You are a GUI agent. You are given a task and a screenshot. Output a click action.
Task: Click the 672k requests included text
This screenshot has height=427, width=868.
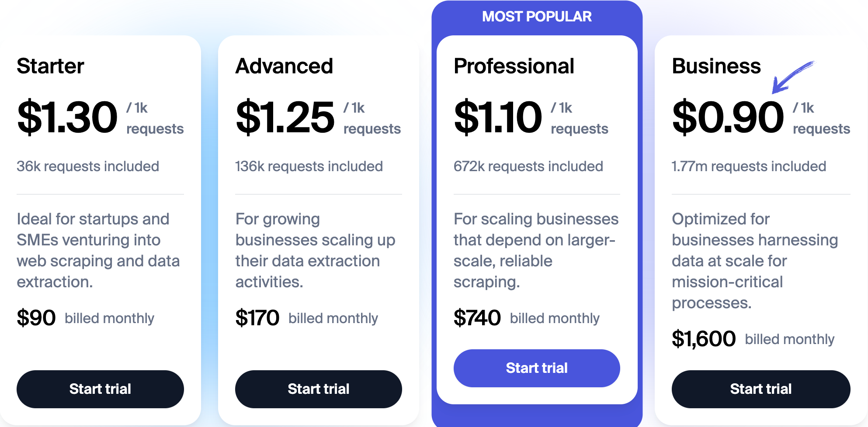[x=528, y=166]
